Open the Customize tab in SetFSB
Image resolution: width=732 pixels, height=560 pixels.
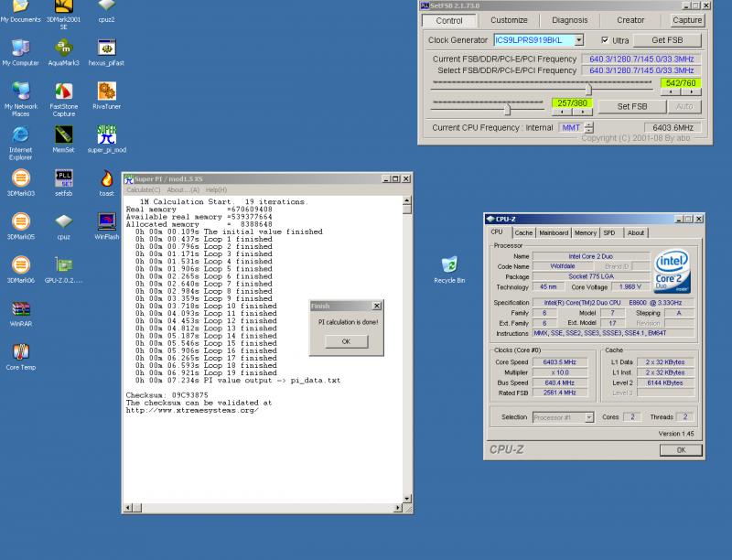(x=509, y=20)
